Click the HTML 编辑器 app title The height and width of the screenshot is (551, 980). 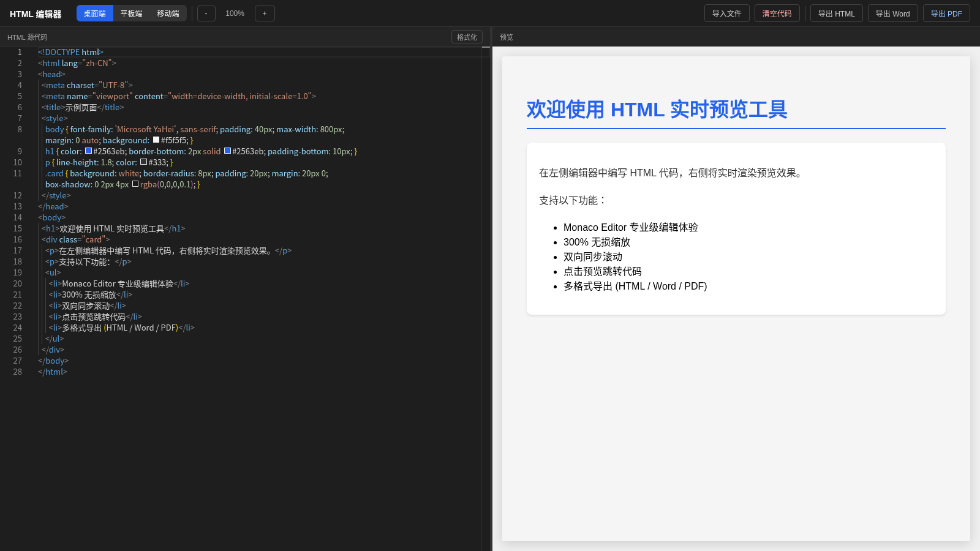pos(36,14)
